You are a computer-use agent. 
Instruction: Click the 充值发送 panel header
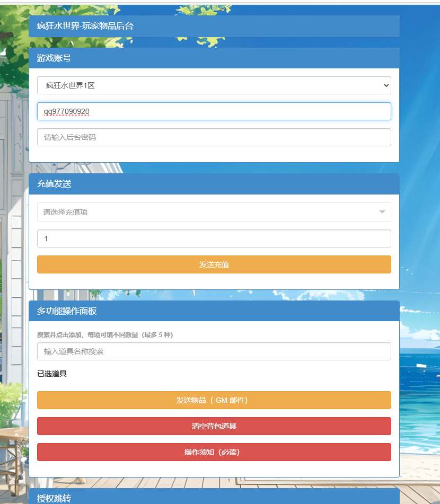[x=214, y=184]
